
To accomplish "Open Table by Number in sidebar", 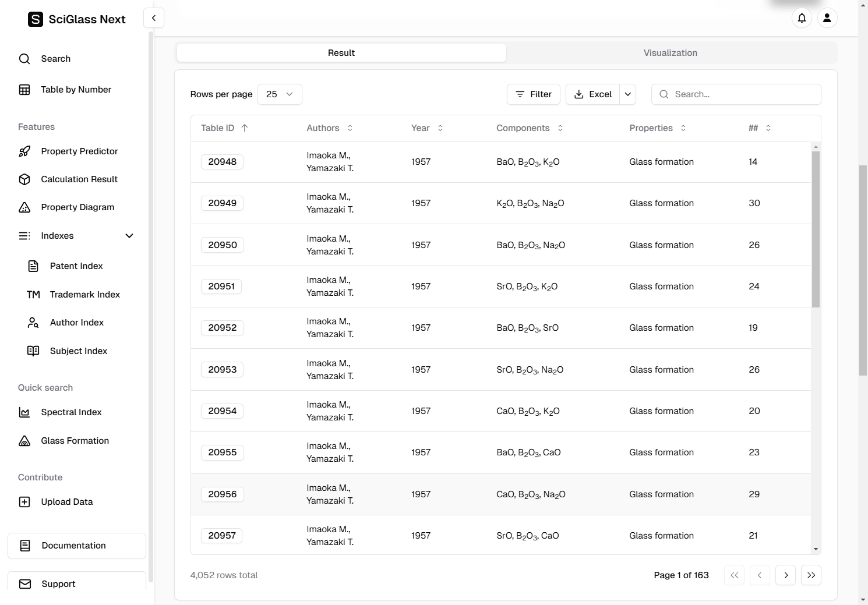I will 76,90.
